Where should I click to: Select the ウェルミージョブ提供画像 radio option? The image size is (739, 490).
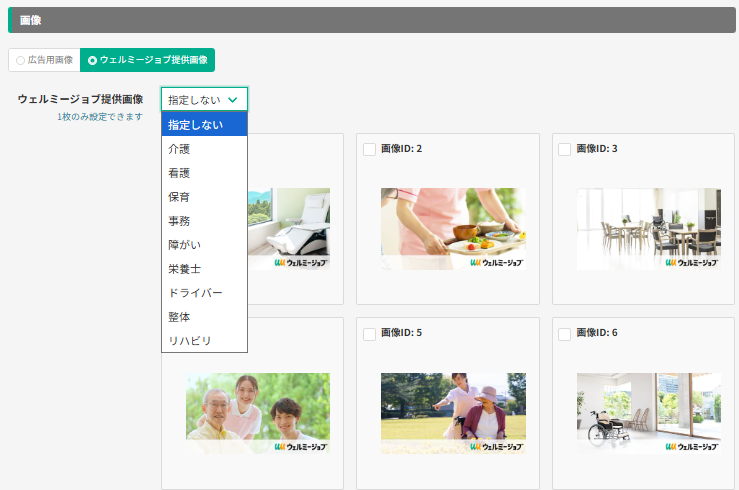coord(148,60)
